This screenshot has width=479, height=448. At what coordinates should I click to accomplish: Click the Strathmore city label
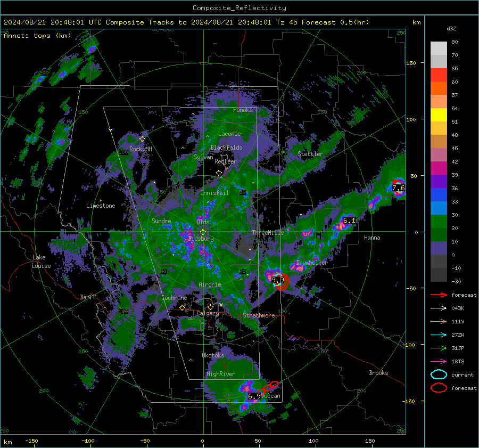coord(259,315)
